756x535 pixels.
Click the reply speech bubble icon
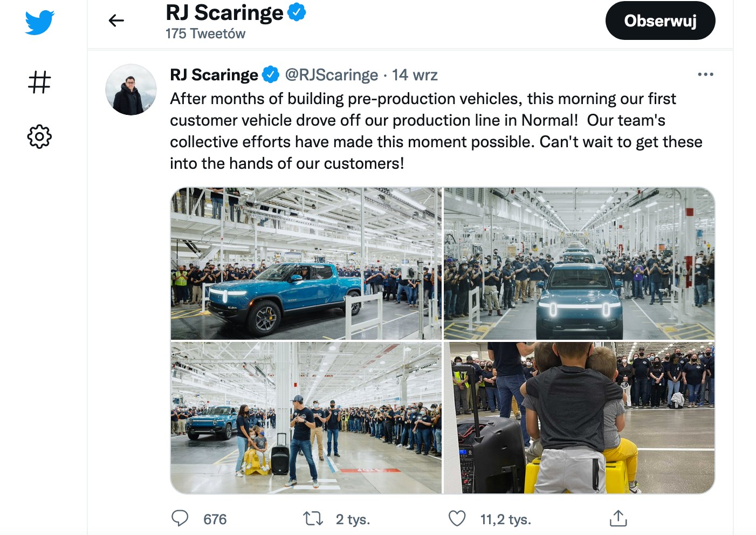pos(180,518)
